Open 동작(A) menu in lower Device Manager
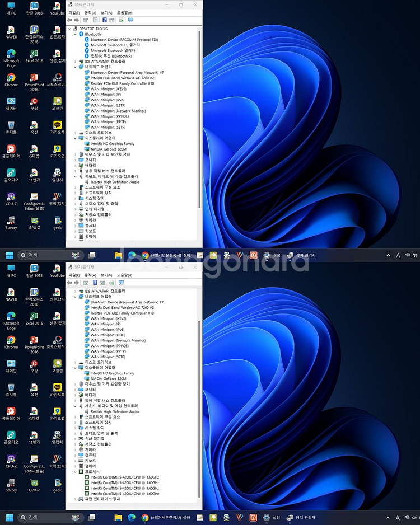 (90, 275)
